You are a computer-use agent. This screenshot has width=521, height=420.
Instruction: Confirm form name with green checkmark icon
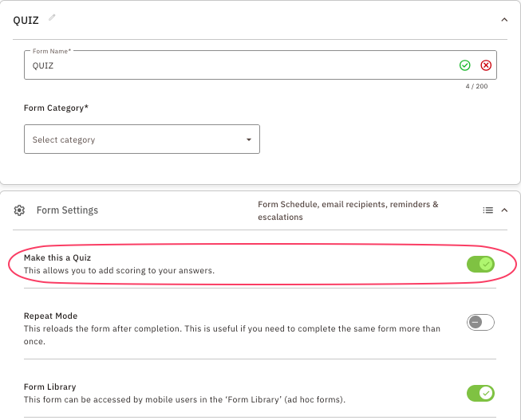pos(465,65)
